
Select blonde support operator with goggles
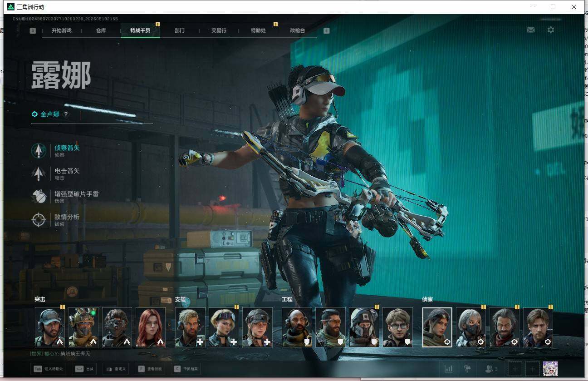pyautogui.click(x=224, y=327)
